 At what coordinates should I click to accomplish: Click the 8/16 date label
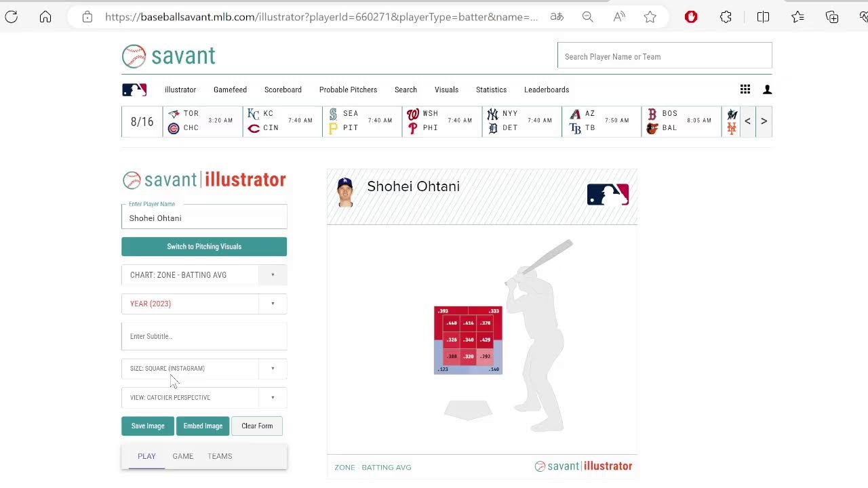click(x=142, y=122)
